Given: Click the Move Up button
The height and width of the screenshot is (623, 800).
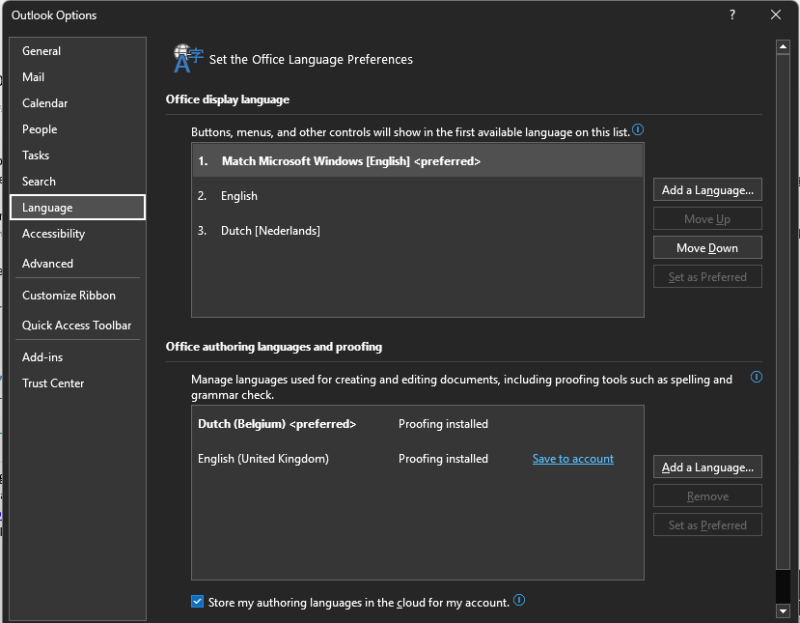Looking at the screenshot, I should pos(707,219).
